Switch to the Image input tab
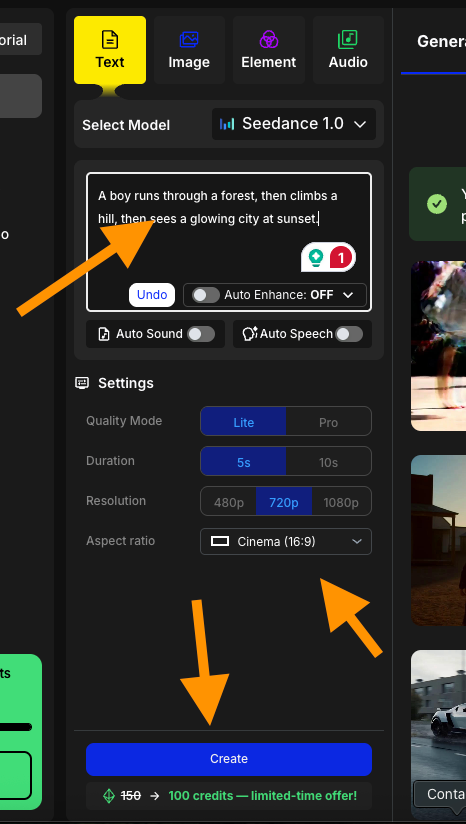Viewport: 466px width, 824px height. (189, 50)
